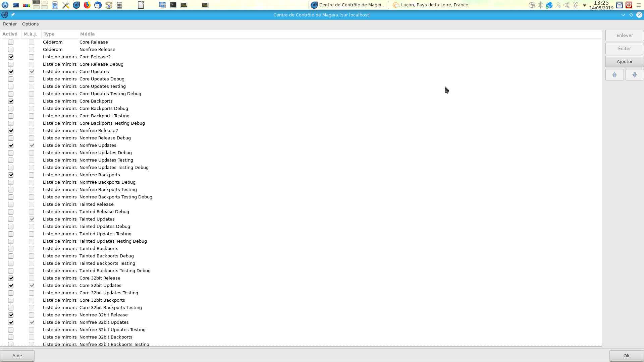Select the Core Updates Testing row
The height and width of the screenshot is (362, 644).
coord(301,86)
